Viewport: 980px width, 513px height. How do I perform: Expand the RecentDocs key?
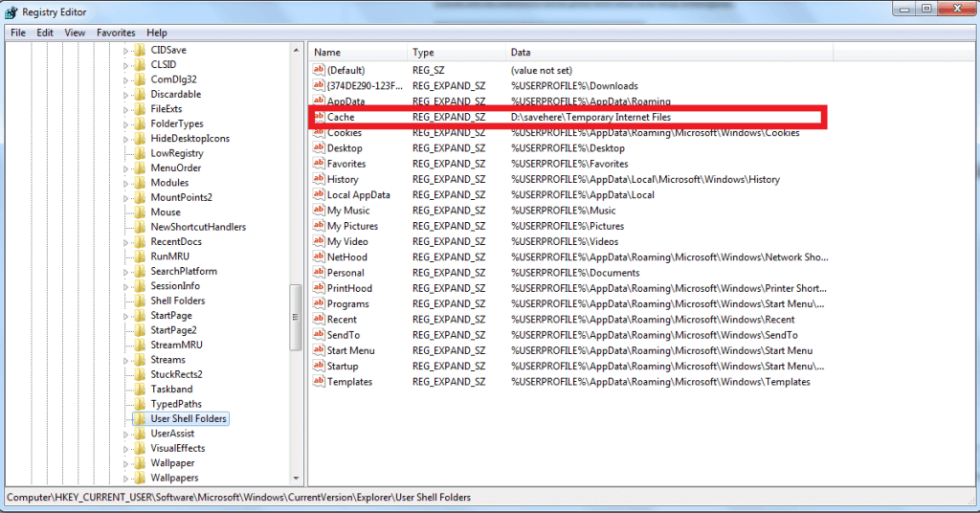click(x=125, y=242)
